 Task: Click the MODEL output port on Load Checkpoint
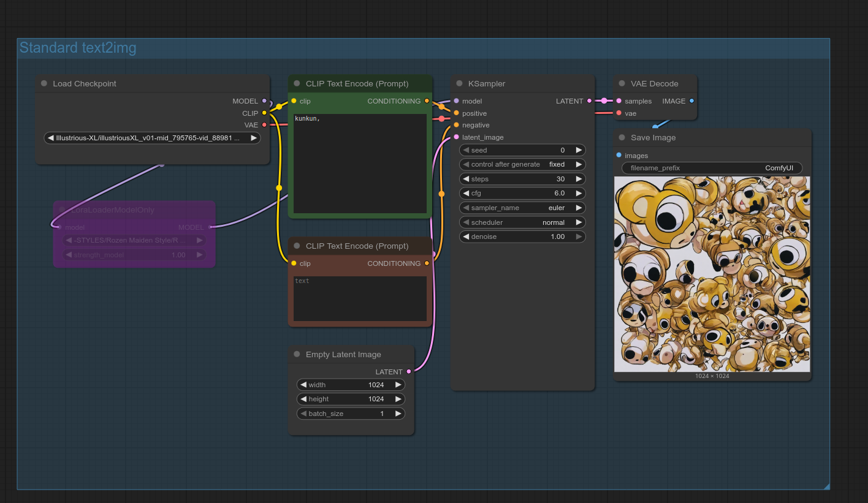(x=264, y=101)
